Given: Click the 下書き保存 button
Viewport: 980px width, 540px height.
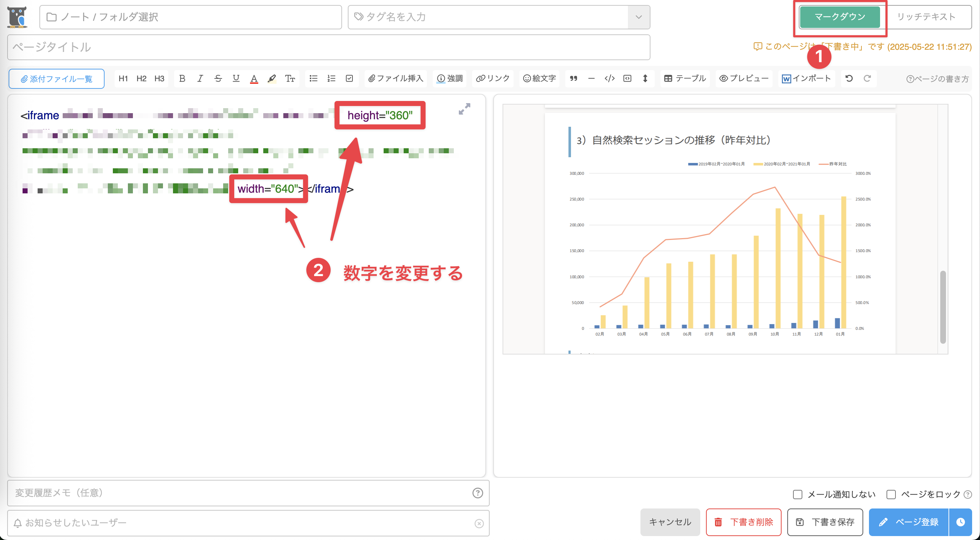Looking at the screenshot, I should point(825,522).
